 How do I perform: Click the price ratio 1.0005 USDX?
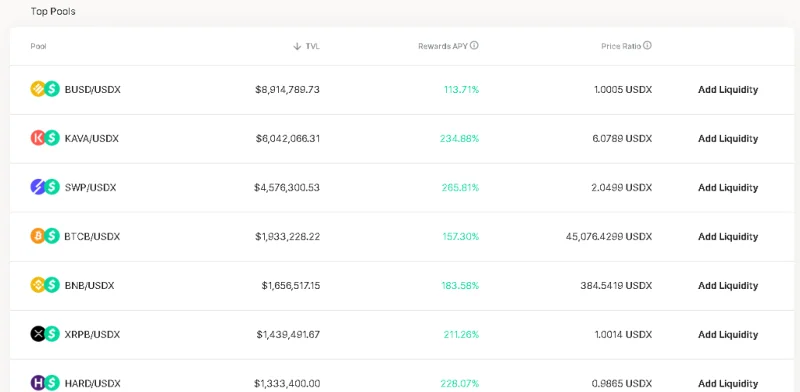tap(623, 89)
